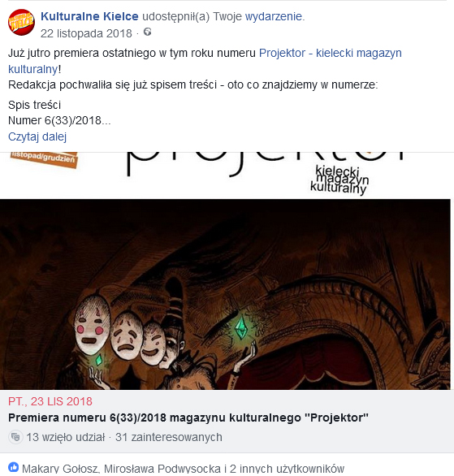Screen dimensions: 454x476
Task: Click the blue like reaction icon
Action: pyautogui.click(x=13, y=467)
